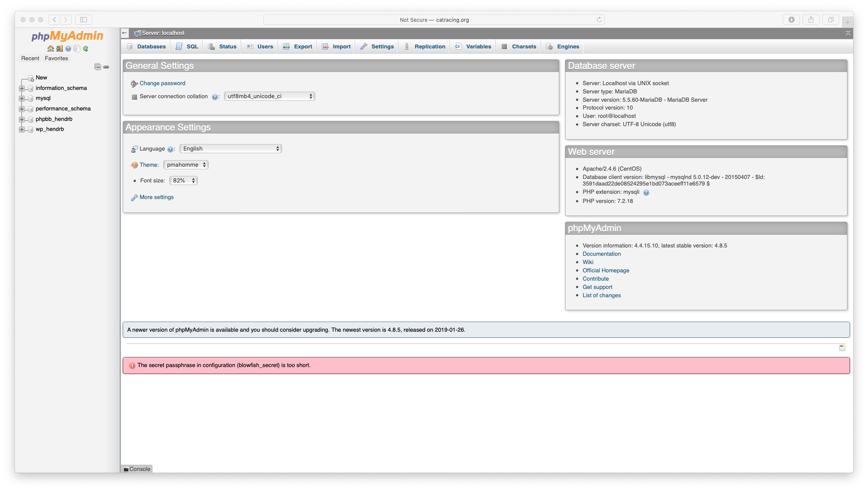Open the Import tab
The width and height of the screenshot is (868, 491).
336,47
